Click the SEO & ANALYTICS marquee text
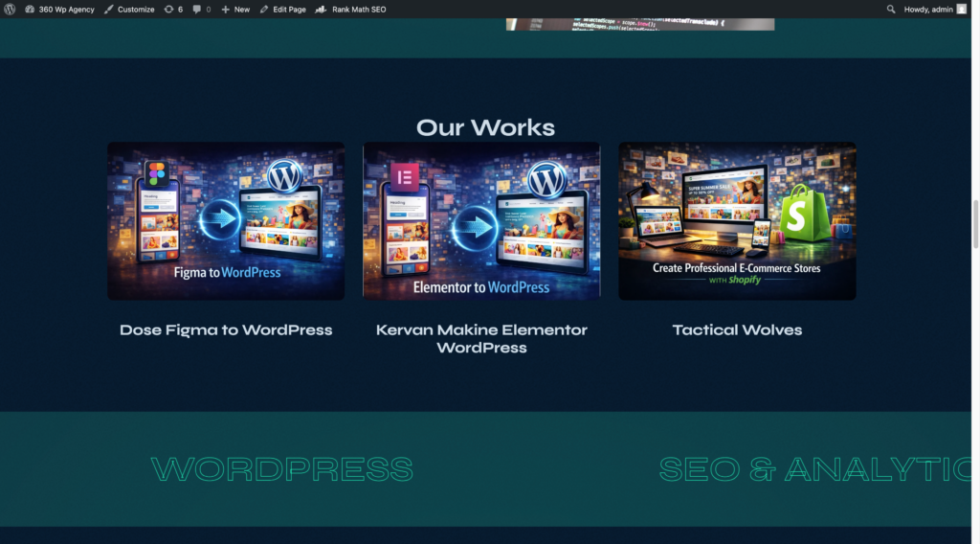The image size is (980, 544). click(815, 469)
